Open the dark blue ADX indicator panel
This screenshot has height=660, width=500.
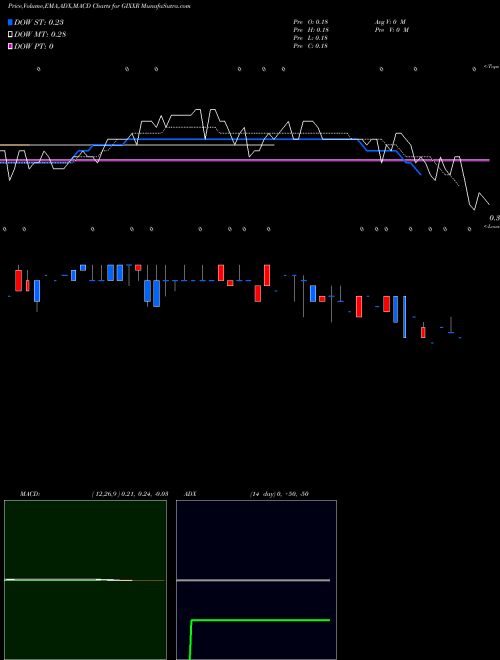pyautogui.click(x=256, y=580)
